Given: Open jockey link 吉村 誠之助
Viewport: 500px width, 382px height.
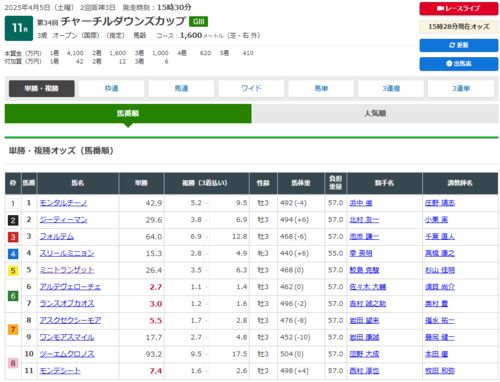Looking at the screenshot, I should click(367, 304).
